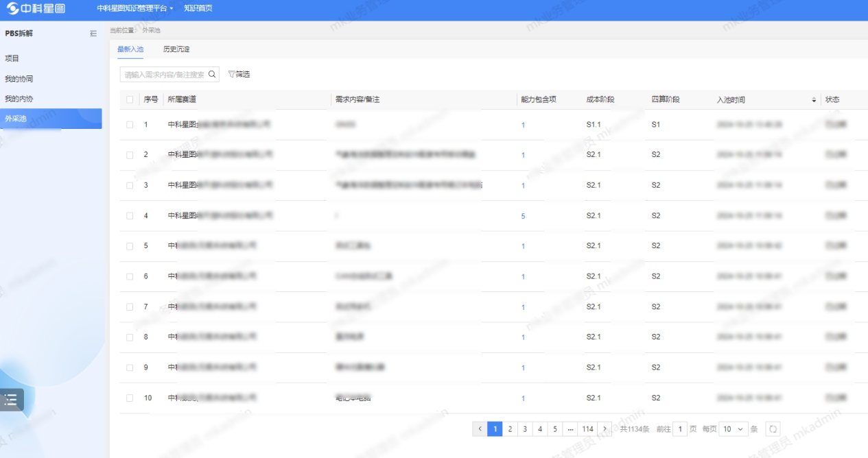Click the 知识首页 link

[198, 8]
